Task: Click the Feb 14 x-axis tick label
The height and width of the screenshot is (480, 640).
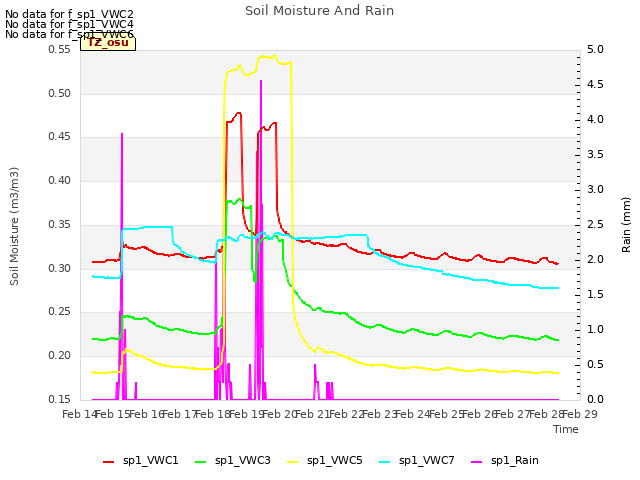Action: point(79,414)
